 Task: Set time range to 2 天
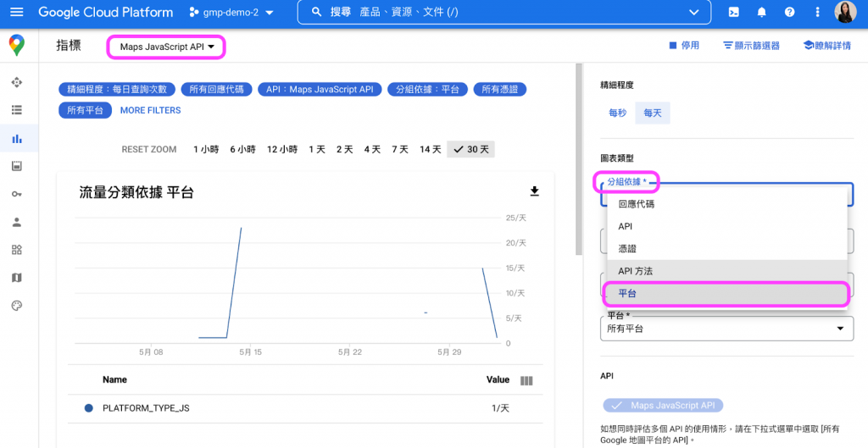click(x=344, y=149)
